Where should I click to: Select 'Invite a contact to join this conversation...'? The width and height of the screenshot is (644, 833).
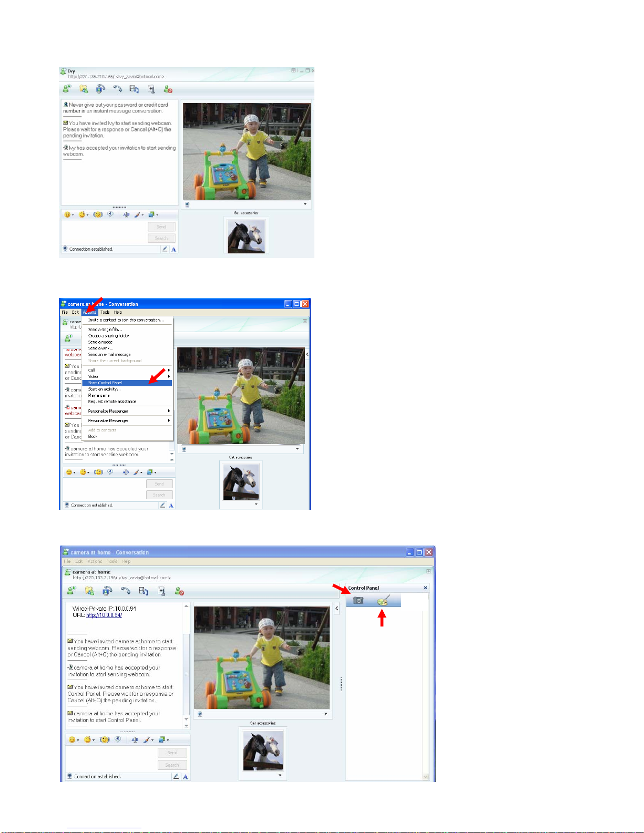(126, 320)
